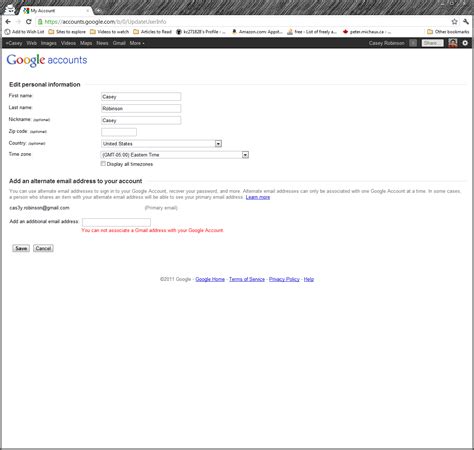This screenshot has height=450, width=474.
Task: Open the Country dropdown
Action: click(161, 144)
